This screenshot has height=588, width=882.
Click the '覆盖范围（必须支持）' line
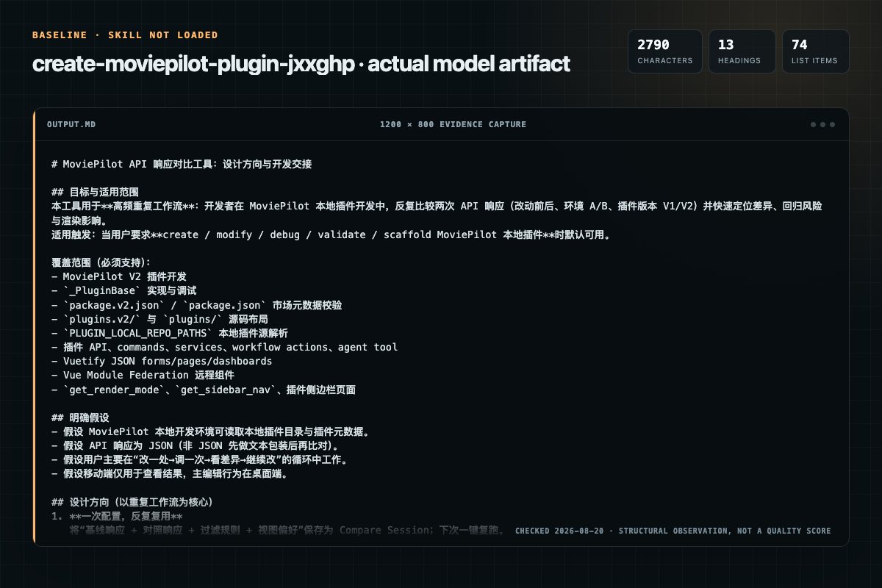click(101, 262)
